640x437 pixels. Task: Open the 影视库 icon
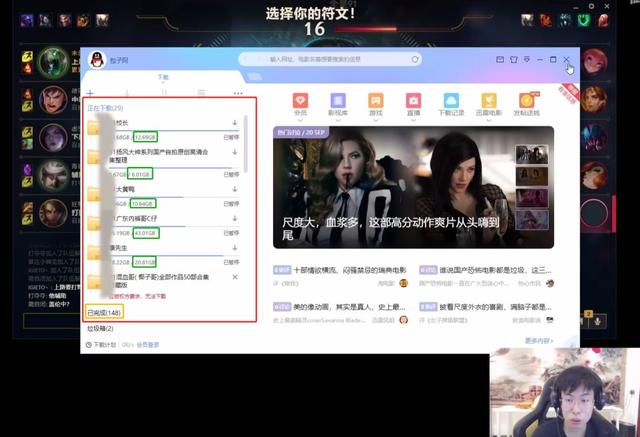(338, 100)
